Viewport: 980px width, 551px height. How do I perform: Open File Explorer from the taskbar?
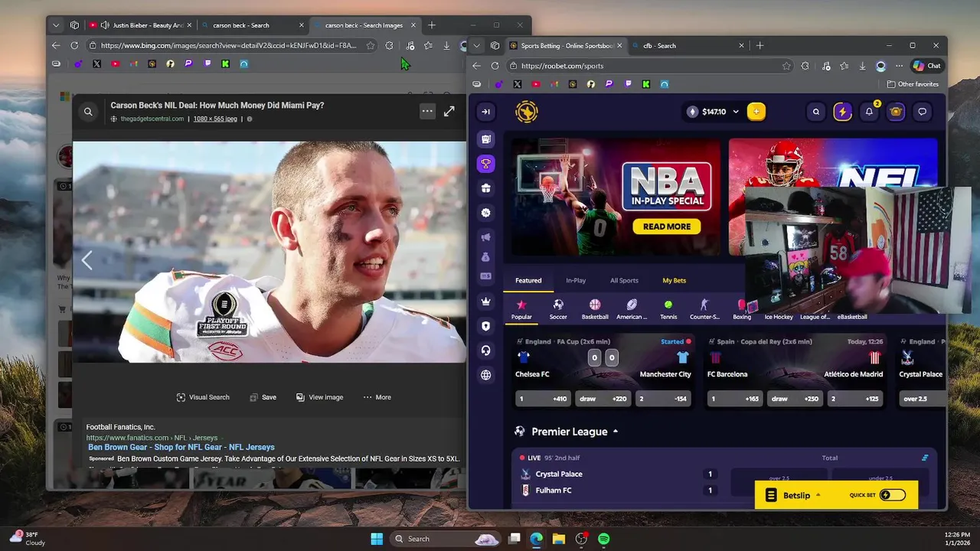pos(558,539)
